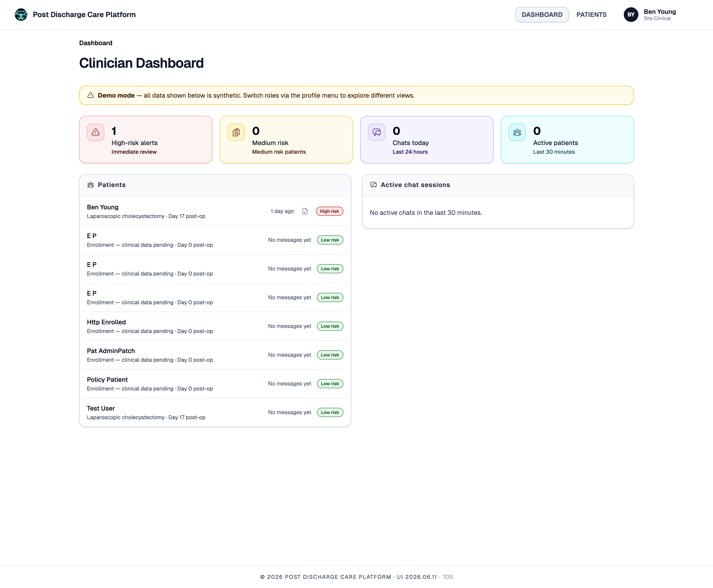The image size is (713, 588).
Task: Click 'No active chats in the last 30 minutes' text
Action: pyautogui.click(x=426, y=213)
